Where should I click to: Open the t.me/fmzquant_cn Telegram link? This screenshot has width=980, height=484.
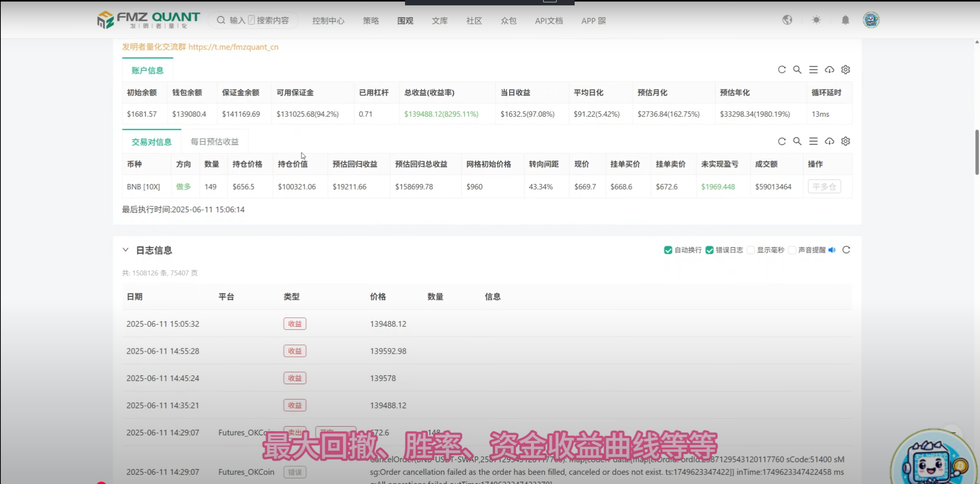coord(233,47)
